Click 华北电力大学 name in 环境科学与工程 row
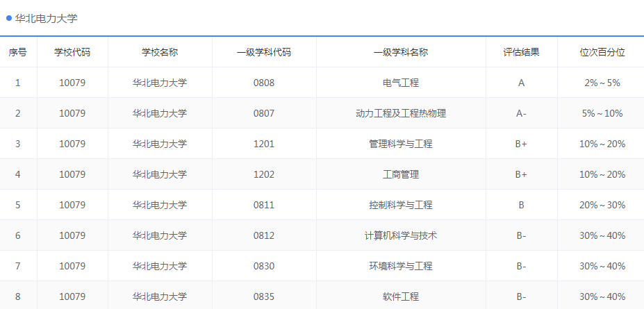This screenshot has width=644, height=309. point(160,266)
